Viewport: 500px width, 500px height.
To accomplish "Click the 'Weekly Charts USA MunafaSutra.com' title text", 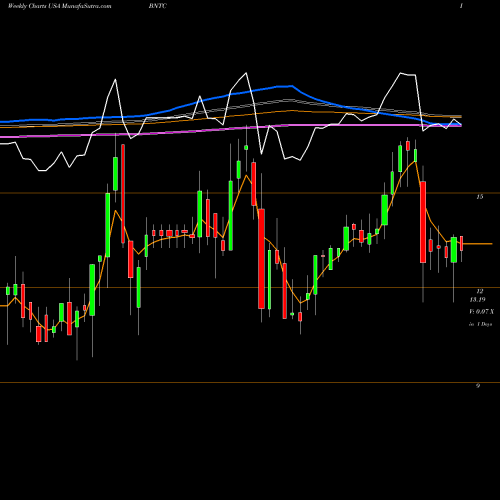I will (59, 6).
